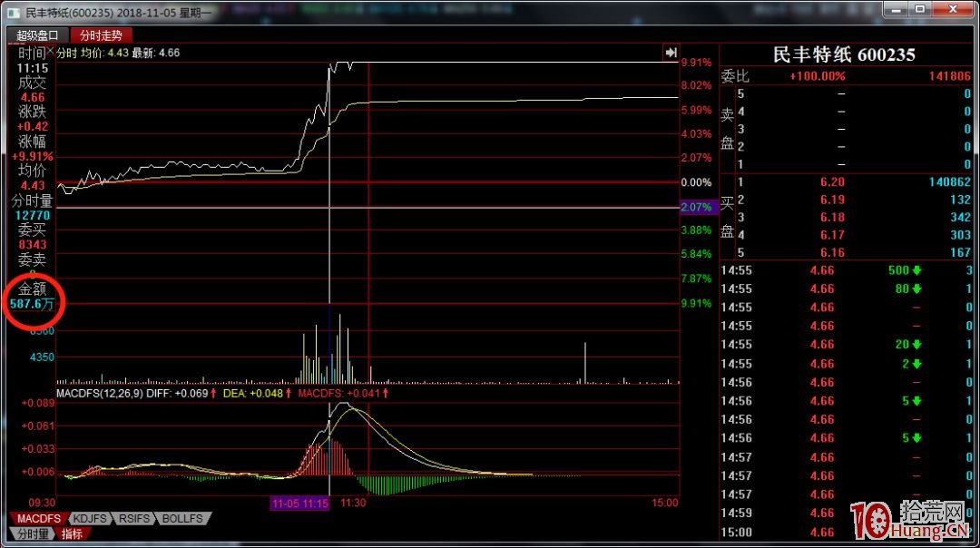The height and width of the screenshot is (548, 980).
Task: Click the purple 2.07% axis label
Action: point(699,208)
